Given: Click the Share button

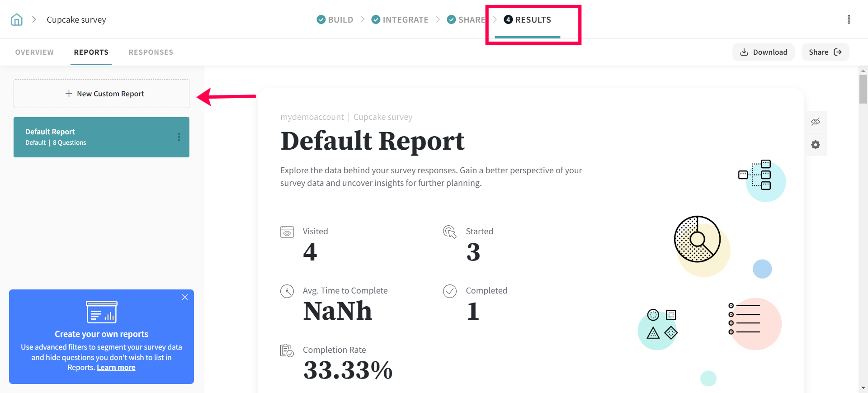Looking at the screenshot, I should click(x=825, y=52).
